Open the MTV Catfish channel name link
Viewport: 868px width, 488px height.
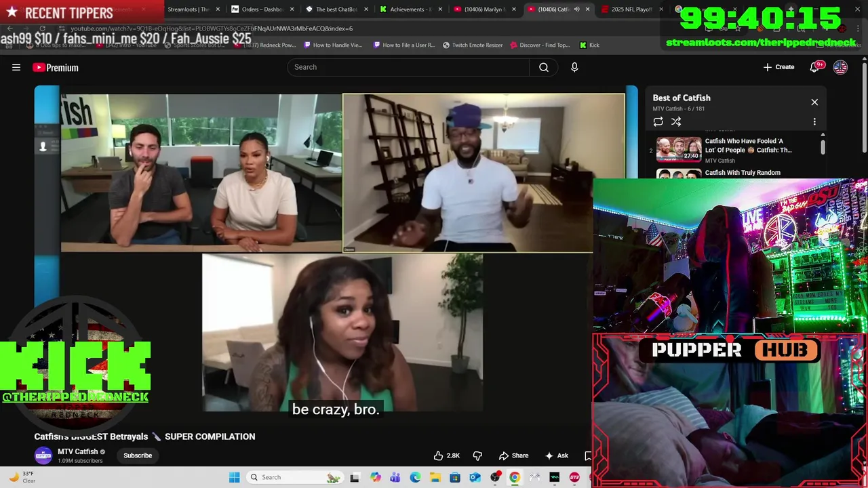click(77, 451)
